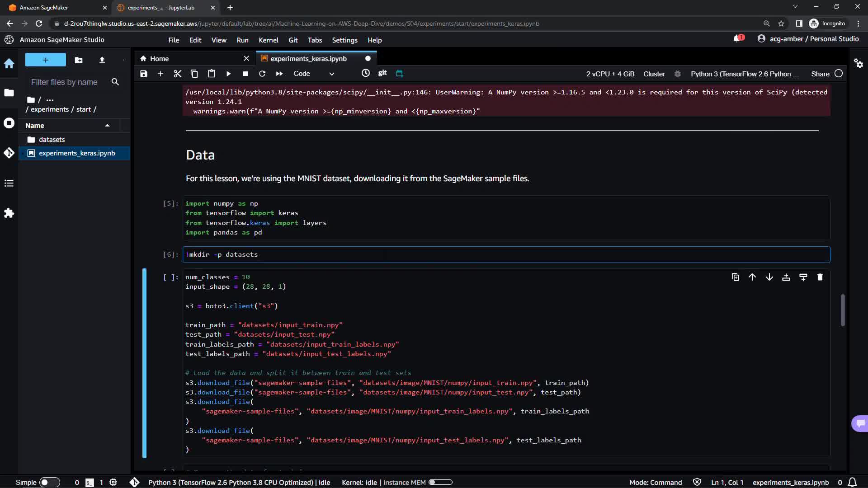Open the extension puzzle icon in the sidebar
The width and height of the screenshot is (868, 488).
(x=9, y=213)
